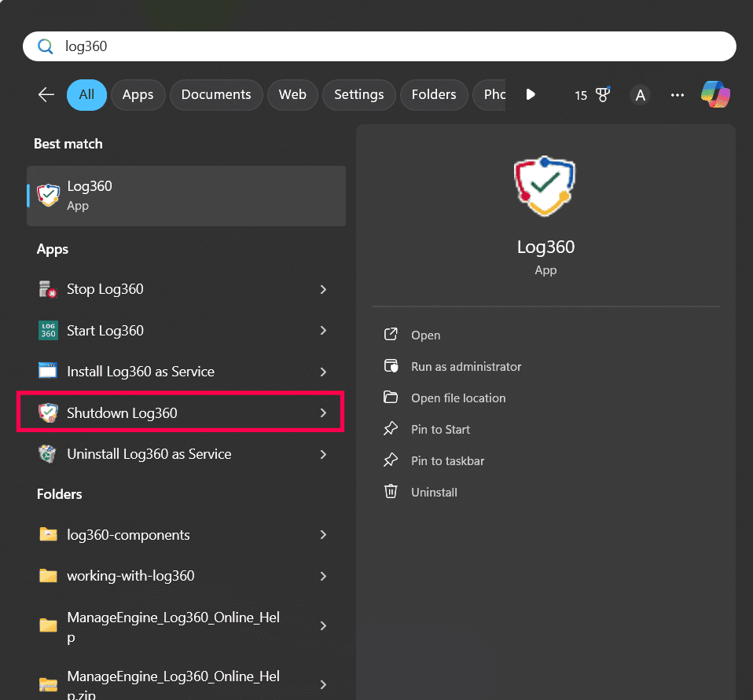
Task: Click the Open file location folder icon
Action: [391, 397]
